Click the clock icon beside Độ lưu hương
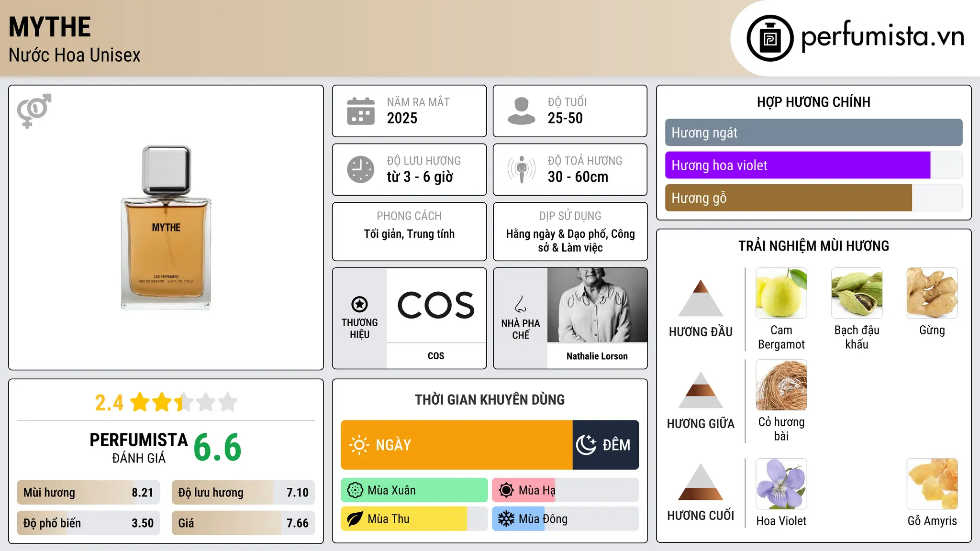 [361, 169]
